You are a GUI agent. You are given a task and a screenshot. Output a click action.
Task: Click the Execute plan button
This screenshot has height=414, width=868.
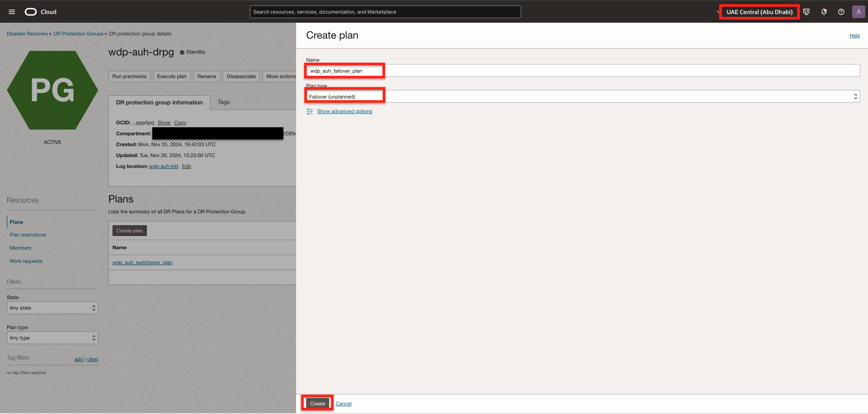click(172, 76)
